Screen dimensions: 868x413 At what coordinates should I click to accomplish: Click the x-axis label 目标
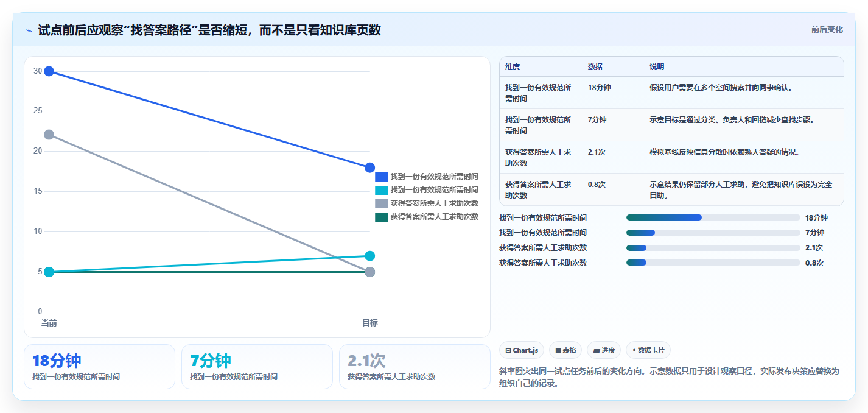(369, 323)
